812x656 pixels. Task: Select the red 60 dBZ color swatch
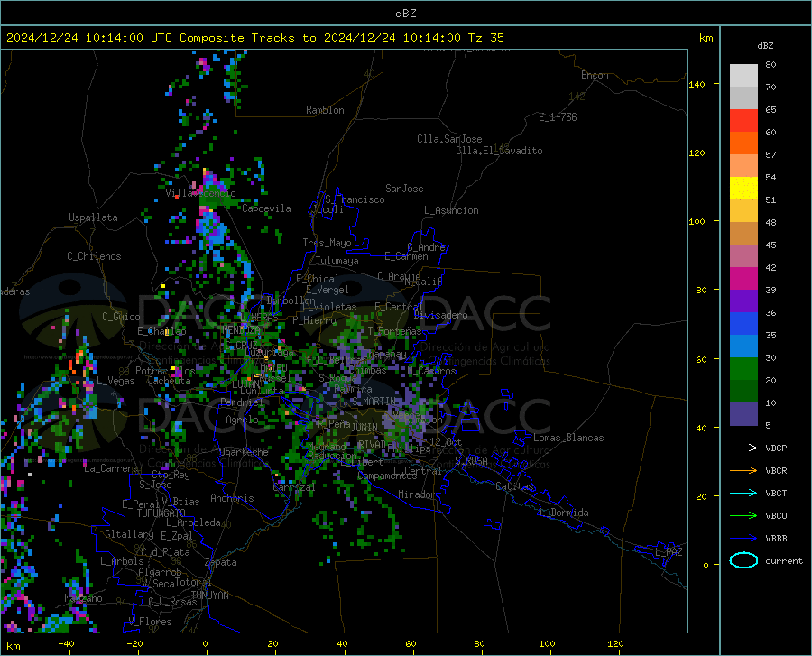pyautogui.click(x=743, y=121)
